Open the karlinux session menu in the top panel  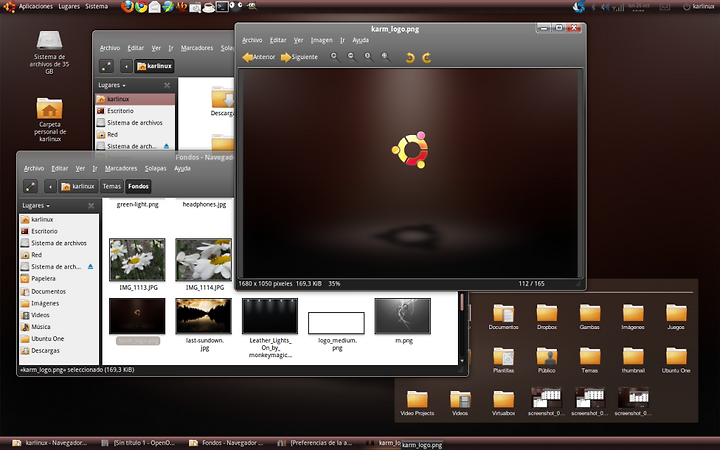pos(699,6)
